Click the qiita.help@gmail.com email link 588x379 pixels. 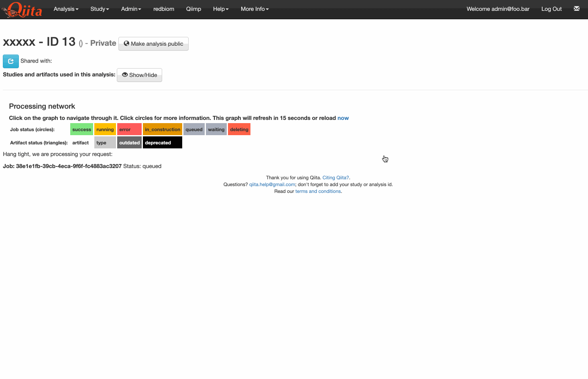click(272, 184)
